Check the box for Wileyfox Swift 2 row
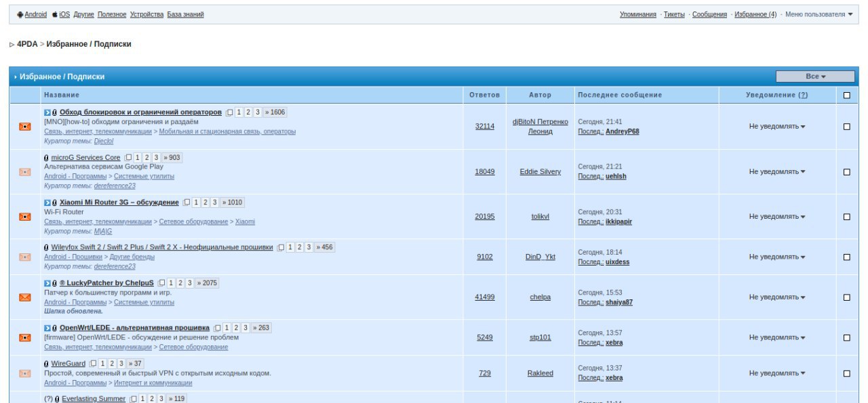This screenshot has width=868, height=403. pyautogui.click(x=846, y=257)
